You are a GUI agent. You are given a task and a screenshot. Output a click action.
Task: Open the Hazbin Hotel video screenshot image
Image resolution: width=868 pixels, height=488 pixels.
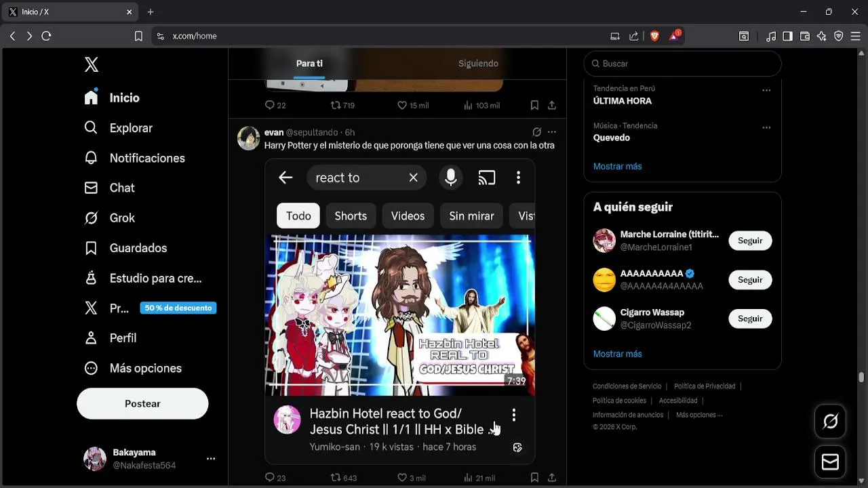pos(400,311)
